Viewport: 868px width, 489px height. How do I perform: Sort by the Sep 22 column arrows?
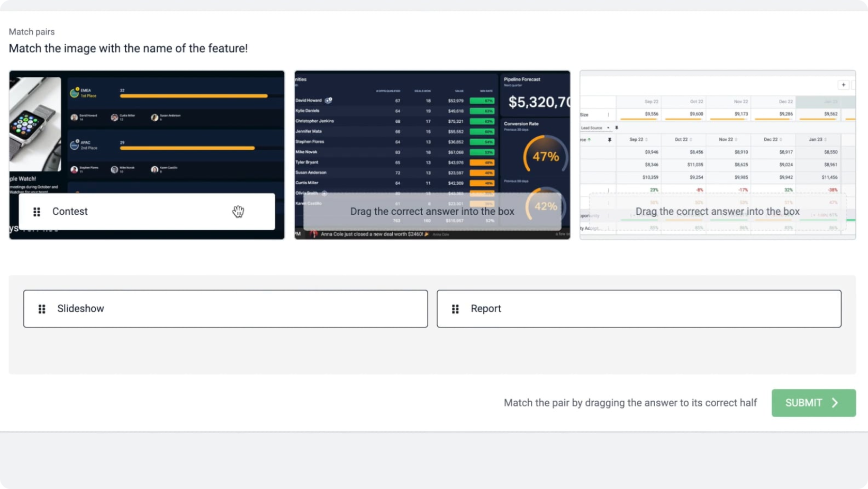[646, 140]
